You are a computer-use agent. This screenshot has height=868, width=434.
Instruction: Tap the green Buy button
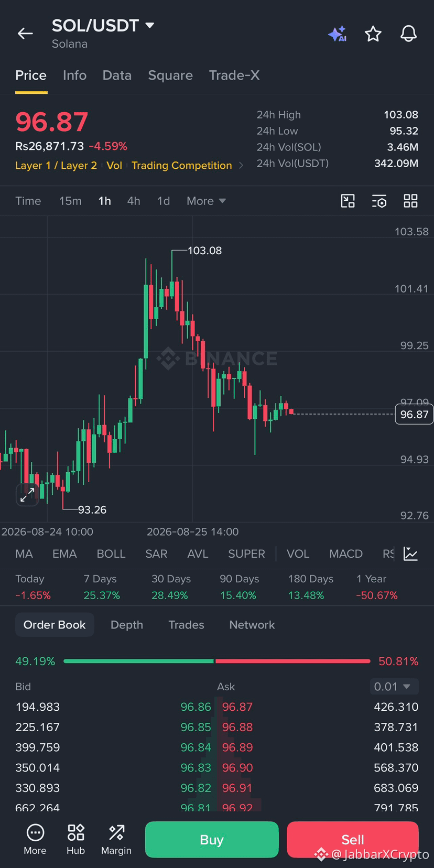point(212,840)
